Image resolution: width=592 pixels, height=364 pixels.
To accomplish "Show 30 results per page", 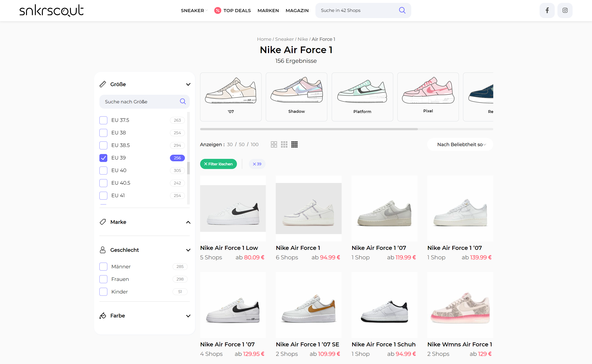I will click(230, 145).
